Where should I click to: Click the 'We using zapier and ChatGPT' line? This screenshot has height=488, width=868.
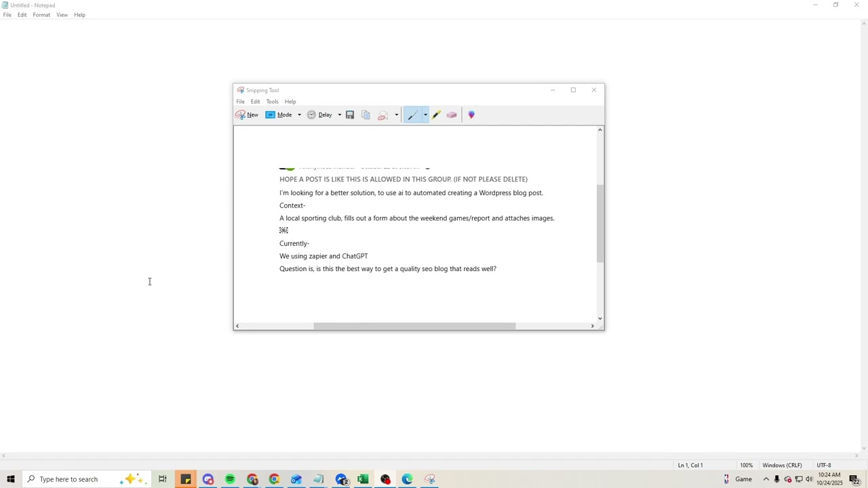point(323,256)
